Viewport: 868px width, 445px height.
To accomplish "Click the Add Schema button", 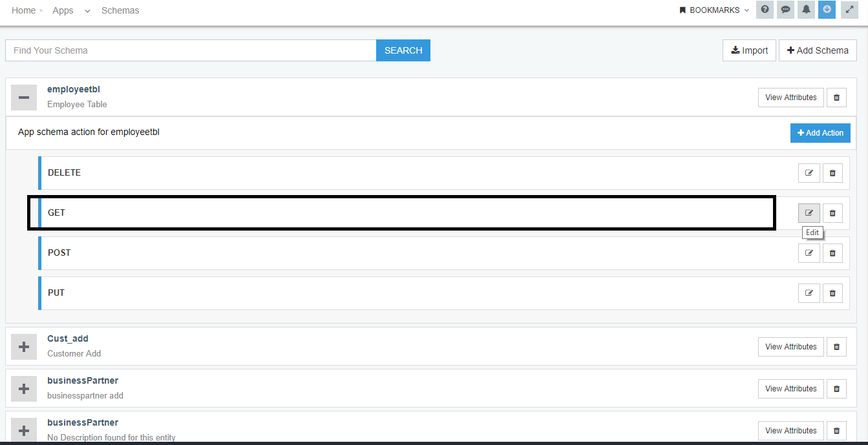I will pos(817,50).
